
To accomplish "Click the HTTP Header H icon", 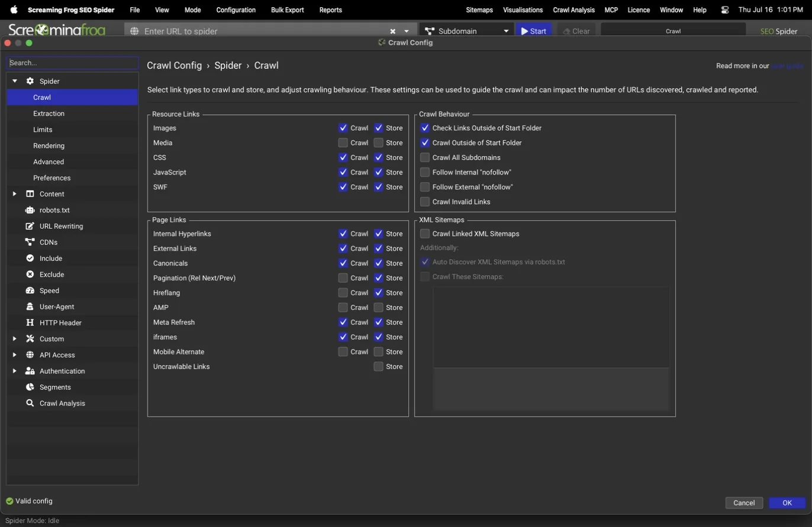I will [x=30, y=323].
